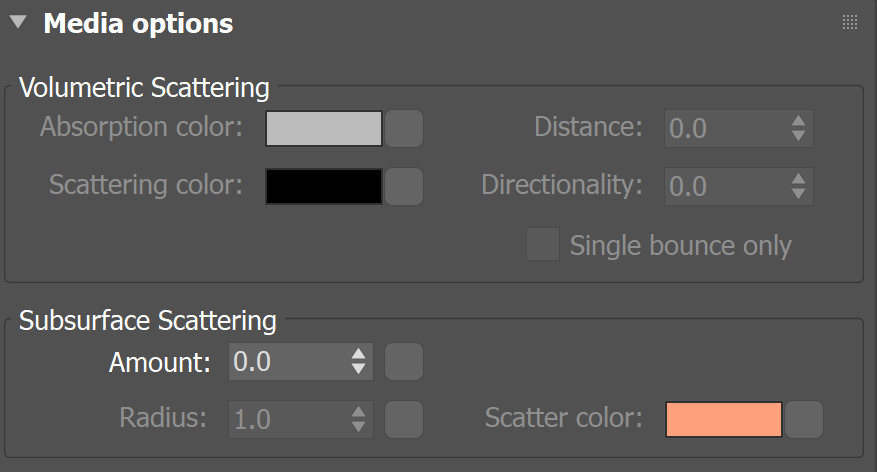Click the Scatter color map button
Screen dimensions: 877x472
[804, 420]
